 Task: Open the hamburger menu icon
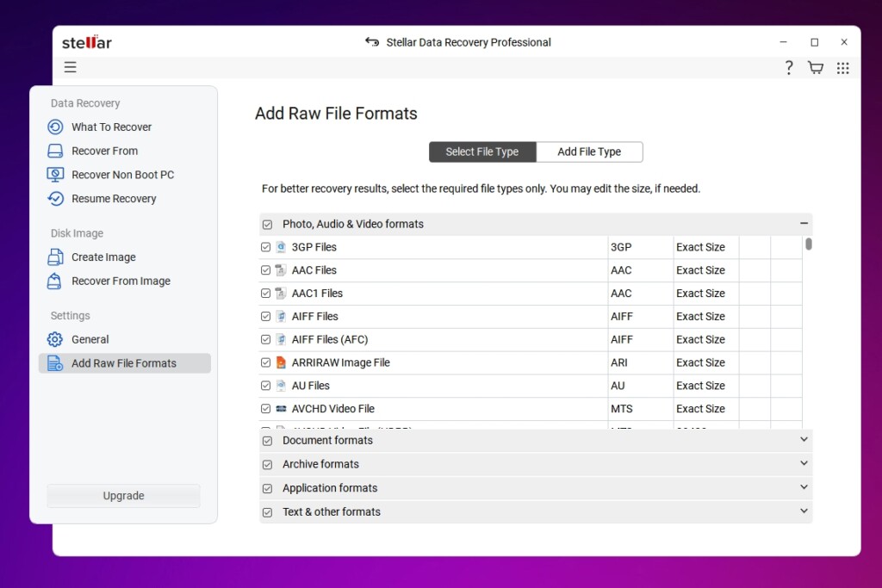point(70,67)
